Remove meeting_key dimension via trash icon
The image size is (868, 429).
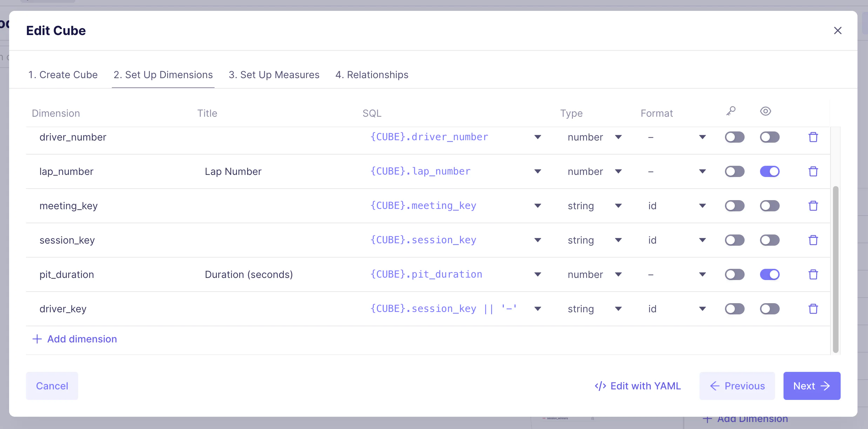(x=813, y=206)
